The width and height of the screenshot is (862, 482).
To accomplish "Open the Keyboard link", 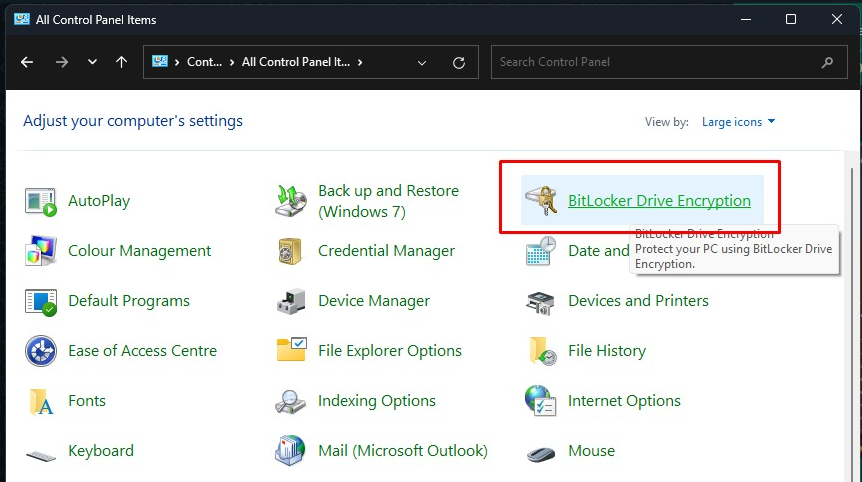I will (101, 451).
